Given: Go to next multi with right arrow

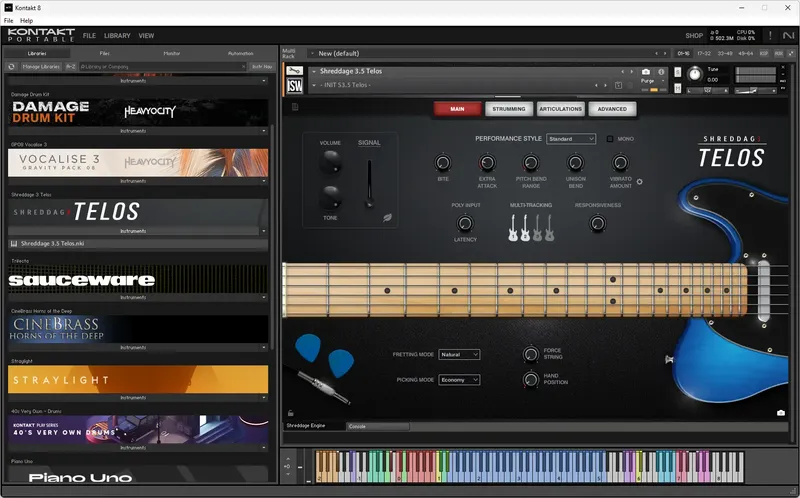Looking at the screenshot, I should (665, 53).
